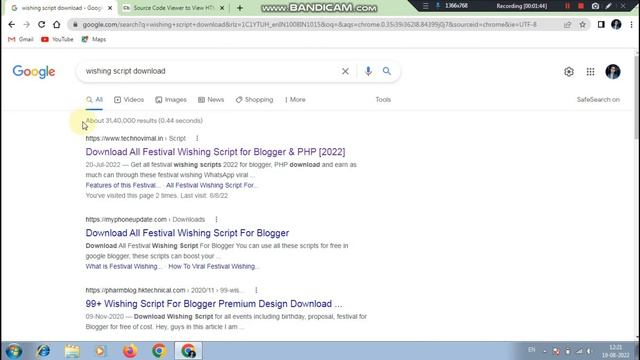Open YouTube bookmark

pyautogui.click(x=57, y=39)
